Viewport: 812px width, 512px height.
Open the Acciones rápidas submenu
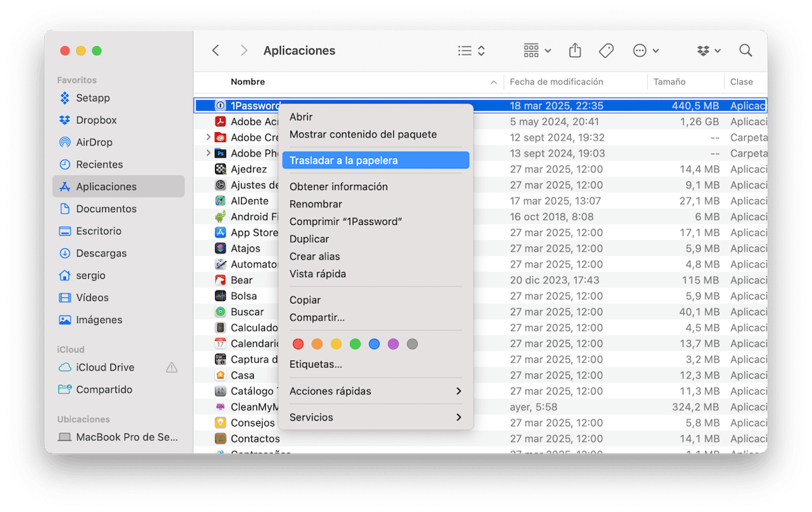point(376,391)
